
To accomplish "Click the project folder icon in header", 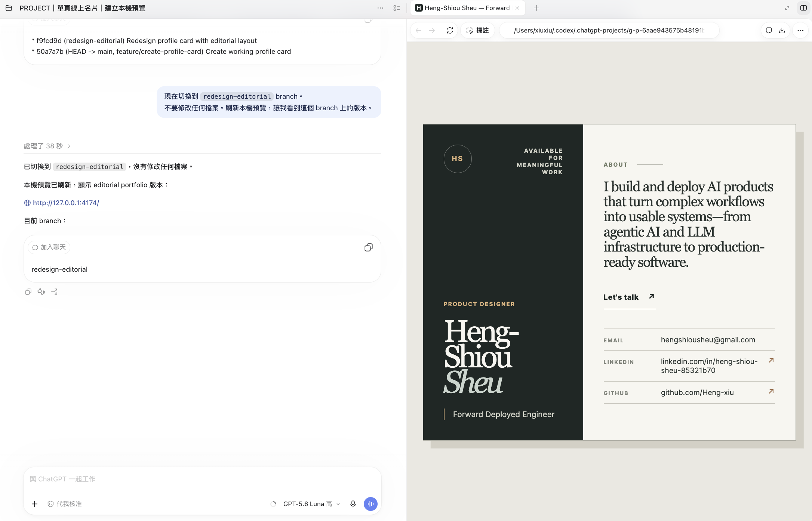I will point(9,8).
